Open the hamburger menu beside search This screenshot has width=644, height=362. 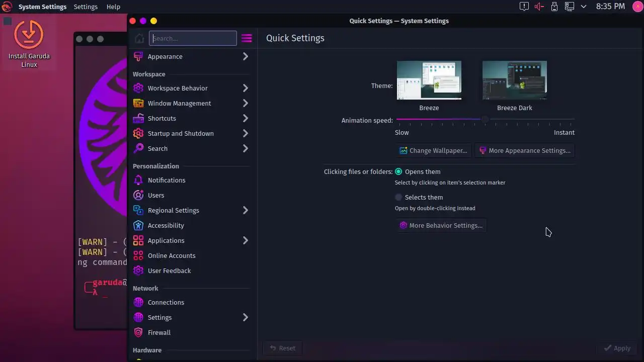coord(247,38)
